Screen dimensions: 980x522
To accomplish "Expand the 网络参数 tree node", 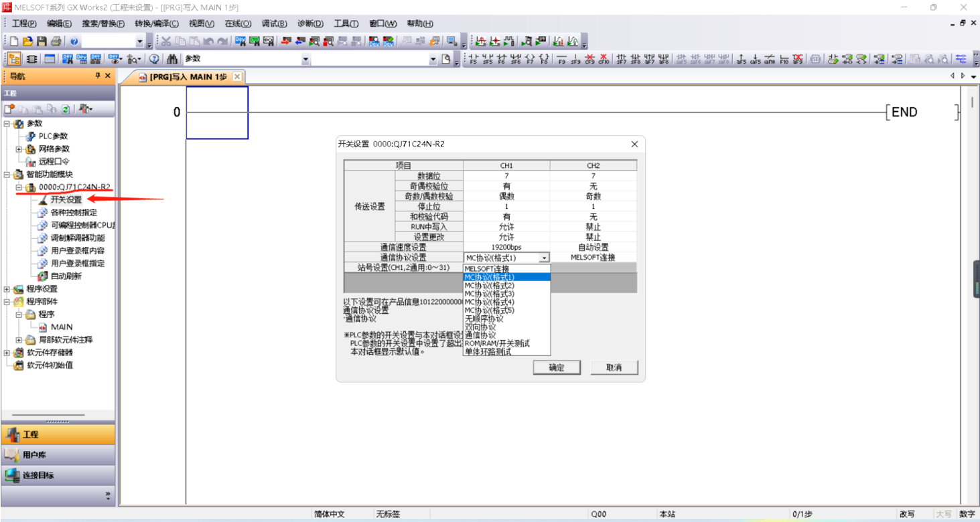I will pyautogui.click(x=19, y=149).
